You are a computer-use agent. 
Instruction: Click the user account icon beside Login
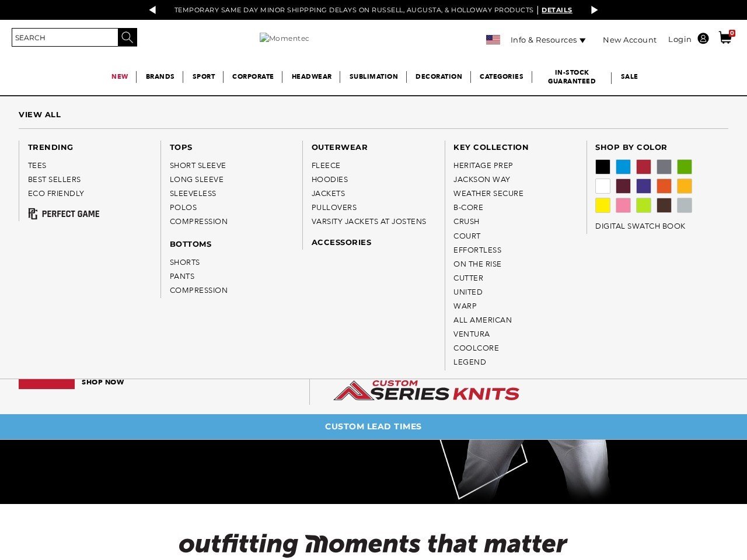tap(703, 38)
